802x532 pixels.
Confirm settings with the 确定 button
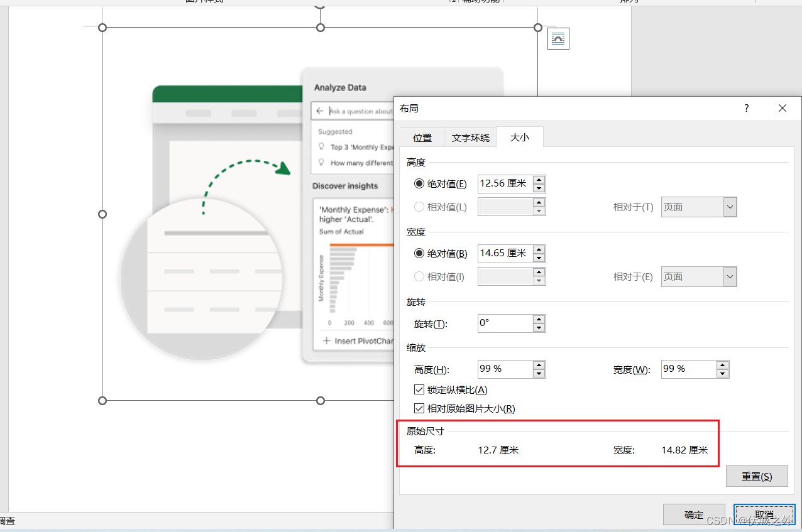[694, 514]
